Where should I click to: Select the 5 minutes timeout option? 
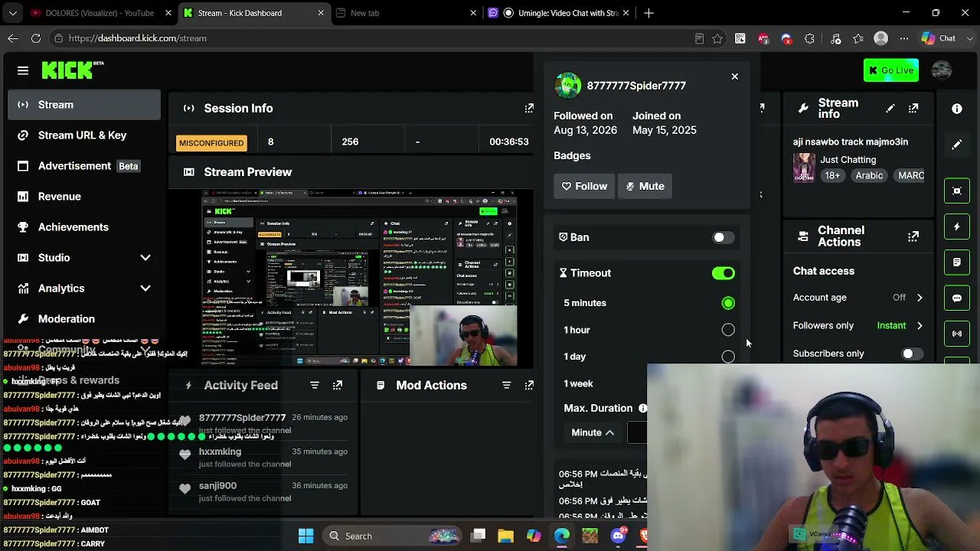pos(728,303)
